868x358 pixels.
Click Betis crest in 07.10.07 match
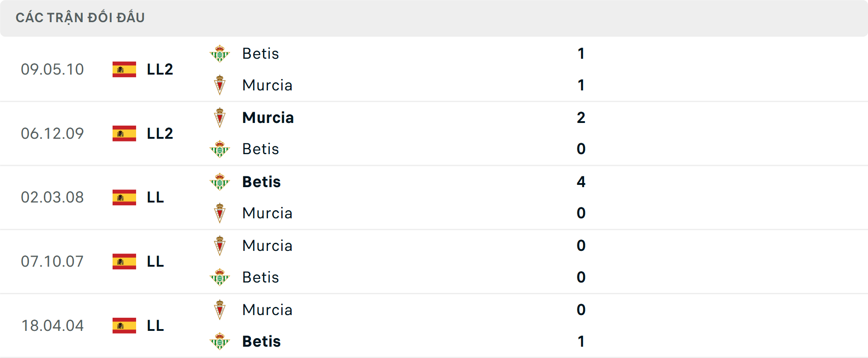pyautogui.click(x=220, y=277)
